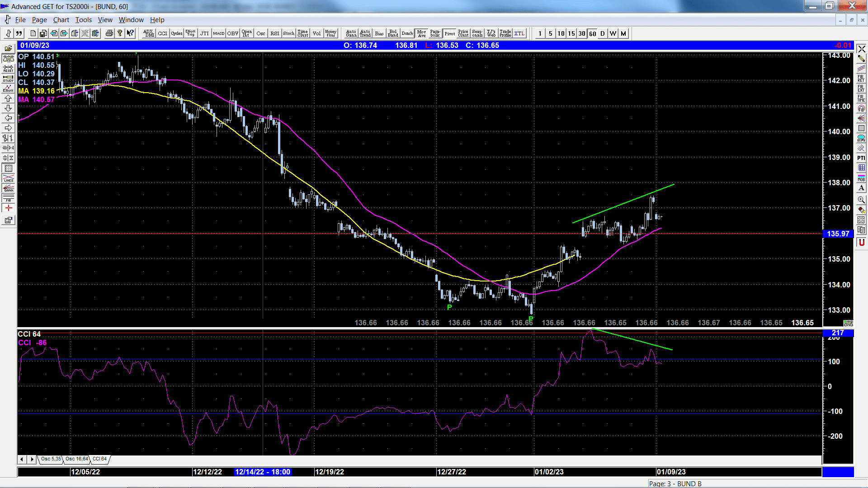This screenshot has height=488, width=868.
Task: Go to next page using toolbar arrow
Action: [x=64, y=33]
